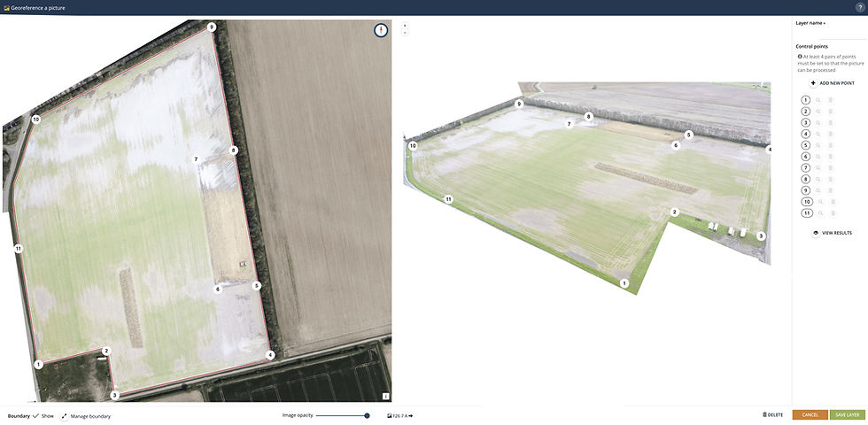Click marker 9 on the right picture

pos(519,104)
